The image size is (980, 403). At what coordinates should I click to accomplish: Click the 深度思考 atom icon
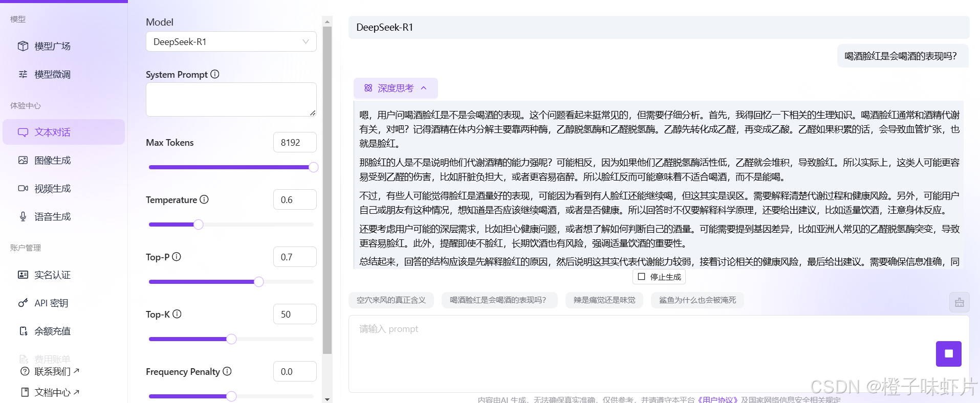point(368,88)
